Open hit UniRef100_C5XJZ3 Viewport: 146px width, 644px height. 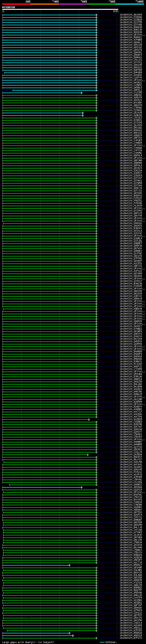click(131, 60)
